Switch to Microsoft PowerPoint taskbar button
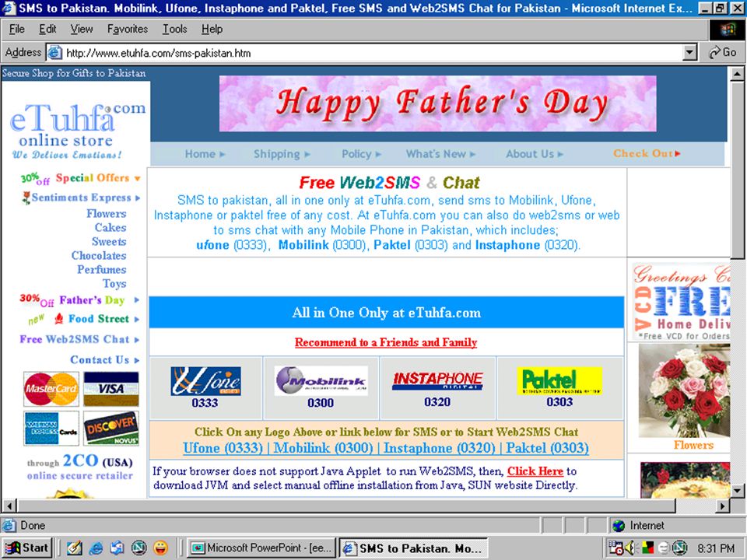 pos(261,548)
